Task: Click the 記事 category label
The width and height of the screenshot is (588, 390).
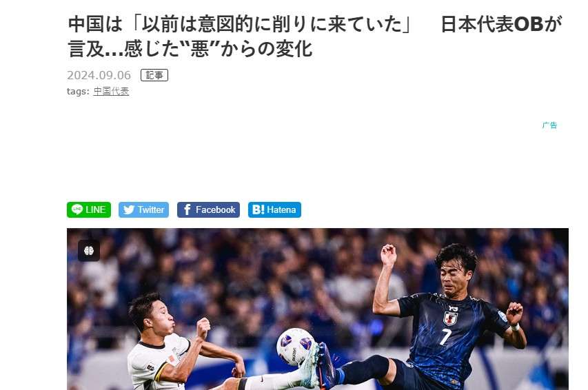Action: click(x=154, y=75)
